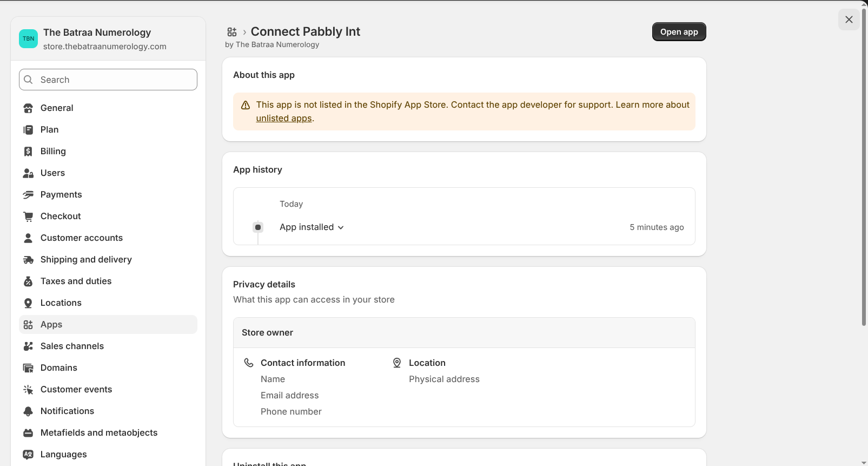
Task: Click the Billing receipt icon
Action: pyautogui.click(x=28, y=152)
